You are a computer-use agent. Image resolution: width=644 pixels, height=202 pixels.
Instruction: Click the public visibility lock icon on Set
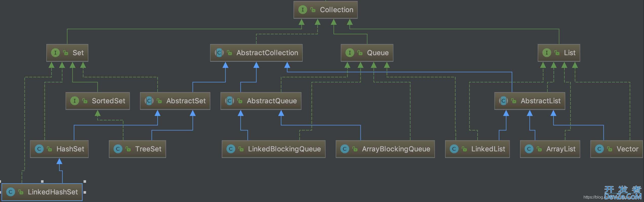[66, 53]
